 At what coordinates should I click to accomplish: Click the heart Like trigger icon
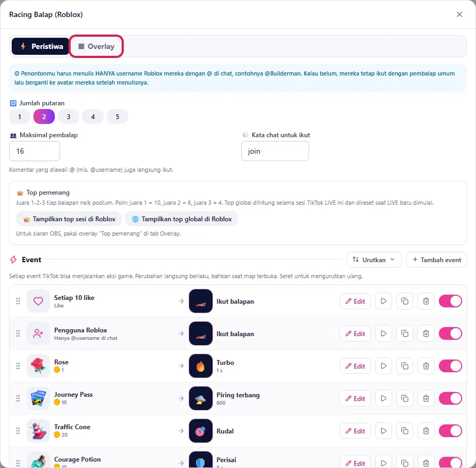tap(38, 301)
